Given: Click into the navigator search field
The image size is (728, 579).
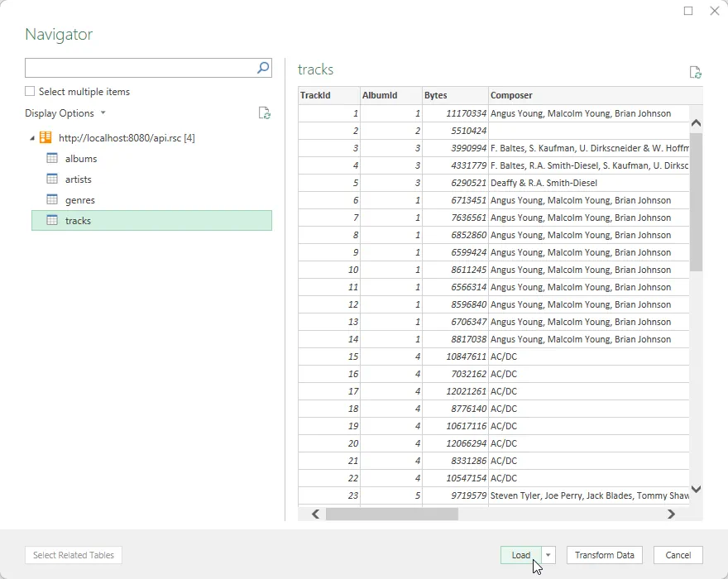Looking at the screenshot, I should pos(139,68).
